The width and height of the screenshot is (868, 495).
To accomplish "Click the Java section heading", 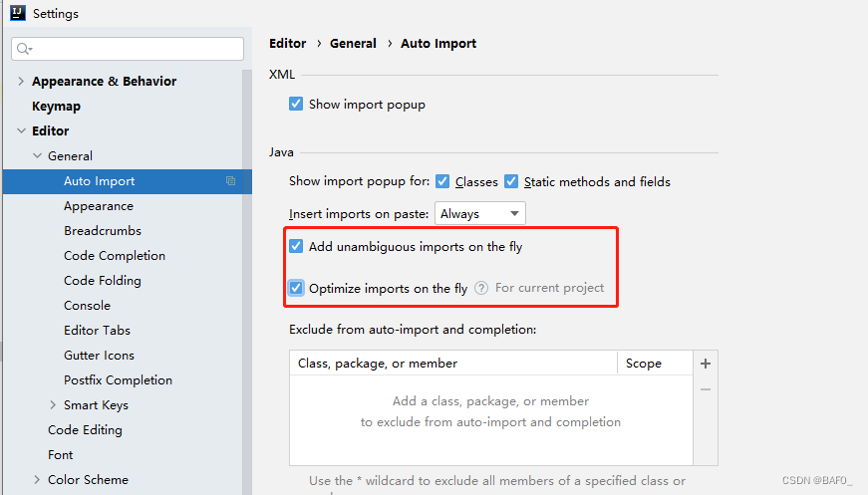I will [x=281, y=152].
